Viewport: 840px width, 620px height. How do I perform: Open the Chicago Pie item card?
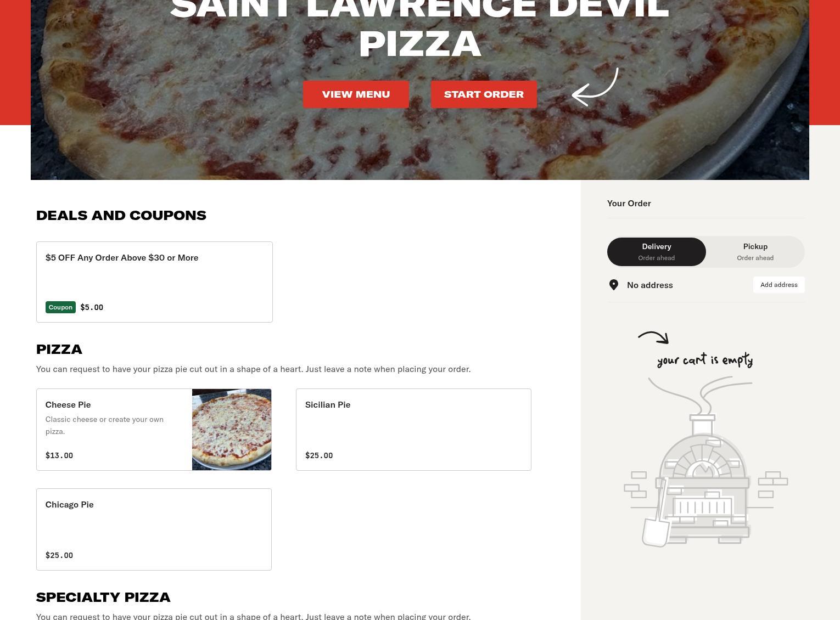[154, 529]
